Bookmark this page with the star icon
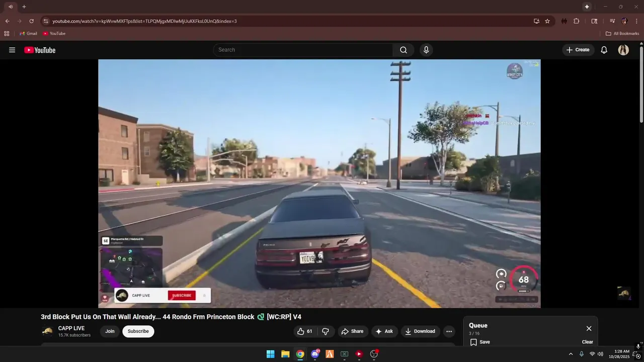Screen dimensions: 644x362 (x=547, y=21)
